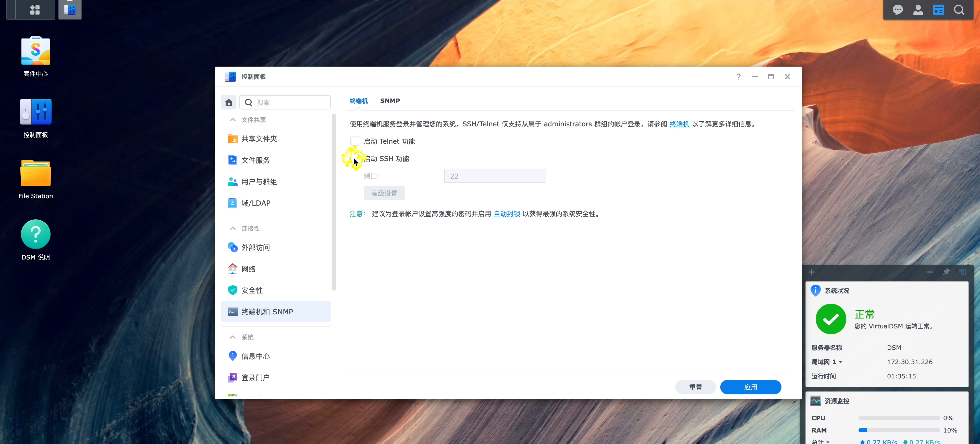Click the sidebar vertical scrollbar
The height and width of the screenshot is (444, 980).
(x=334, y=202)
